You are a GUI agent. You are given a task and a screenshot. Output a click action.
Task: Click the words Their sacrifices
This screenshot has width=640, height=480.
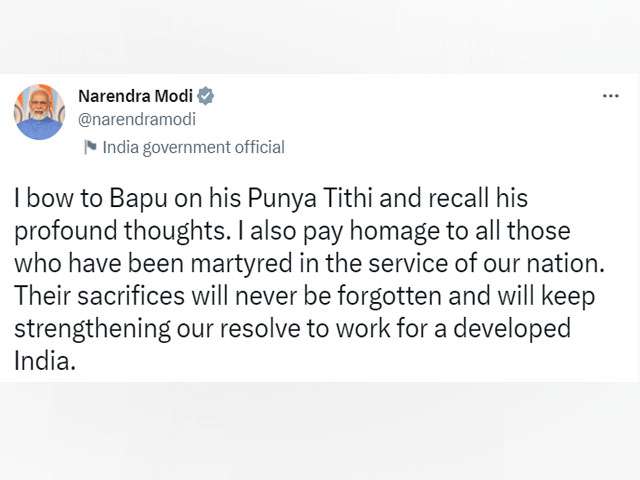click(100, 296)
